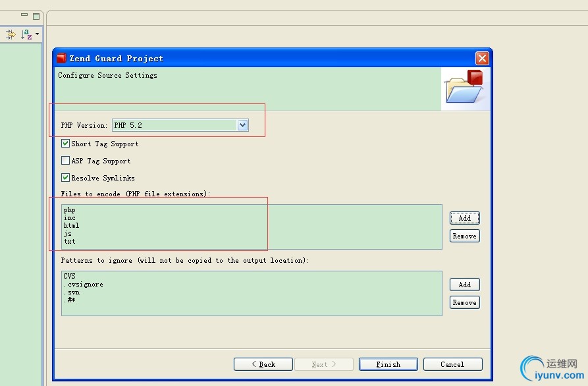
Task: Toggle Resolve Symlinks checkbox
Action: (x=66, y=177)
